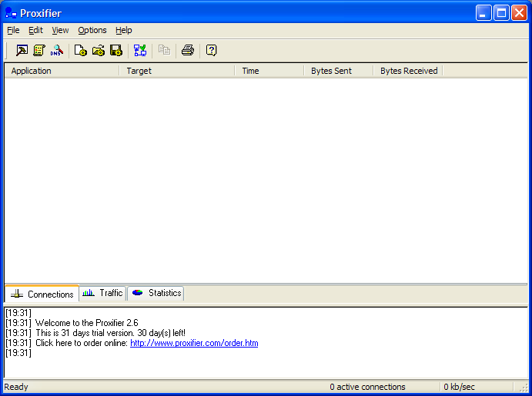The width and height of the screenshot is (532, 396).
Task: Open Proxy Settings toolbar icon
Action: (22, 51)
